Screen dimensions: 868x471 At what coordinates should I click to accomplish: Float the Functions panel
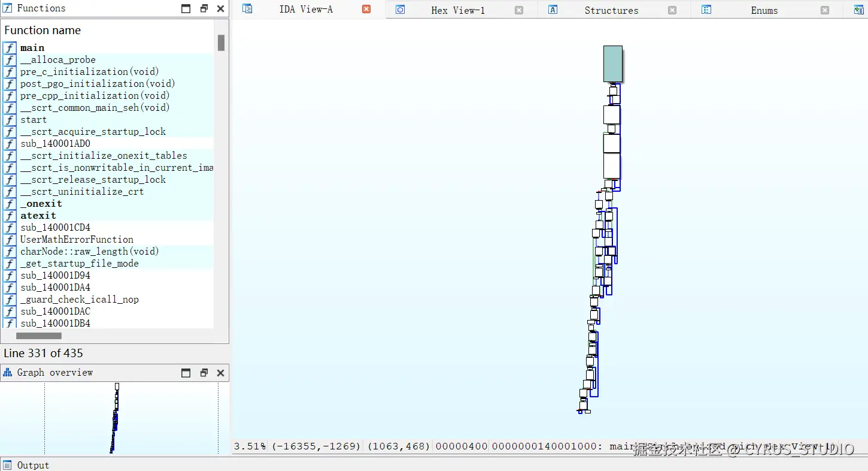pyautogui.click(x=204, y=8)
